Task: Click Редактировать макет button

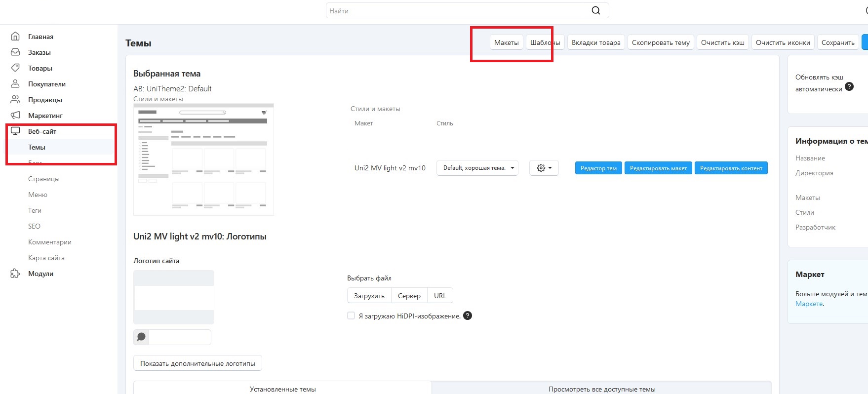Action: tap(658, 168)
